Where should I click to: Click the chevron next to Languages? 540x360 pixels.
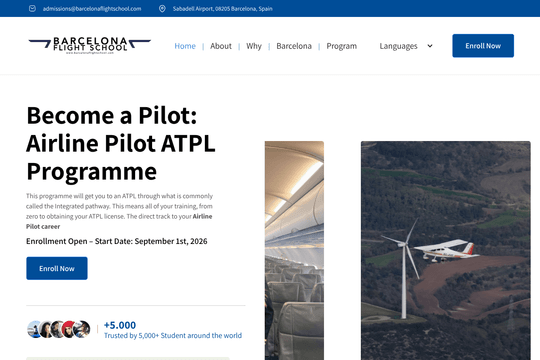point(430,46)
